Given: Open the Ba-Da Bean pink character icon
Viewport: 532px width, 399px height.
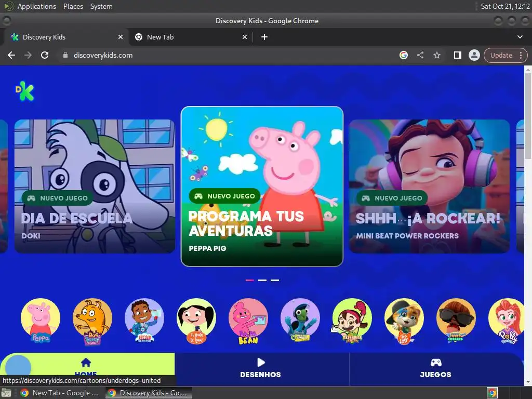Looking at the screenshot, I should pyautogui.click(x=248, y=321).
